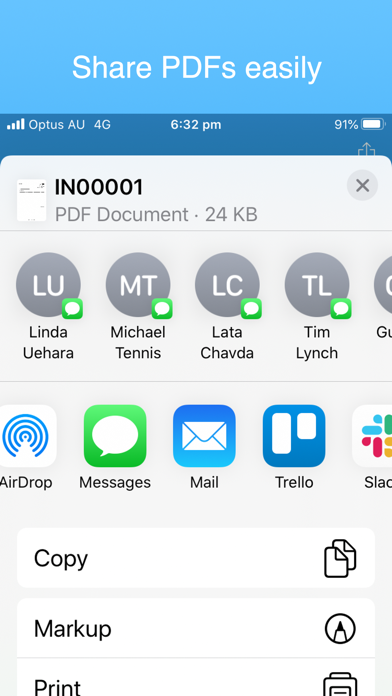
Task: Click the share icon under the battery indicator
Action: (x=366, y=150)
